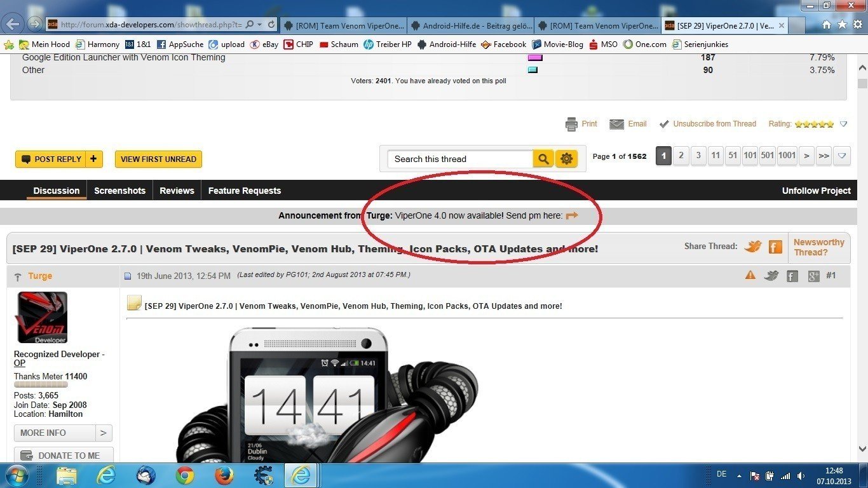Click the five-star thread rating

[x=814, y=124]
